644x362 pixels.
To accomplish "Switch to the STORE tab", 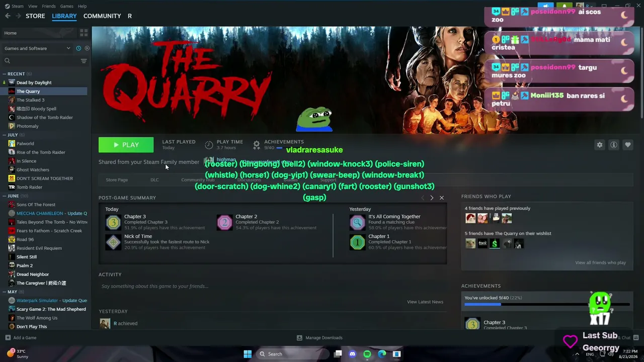I will [35, 16].
